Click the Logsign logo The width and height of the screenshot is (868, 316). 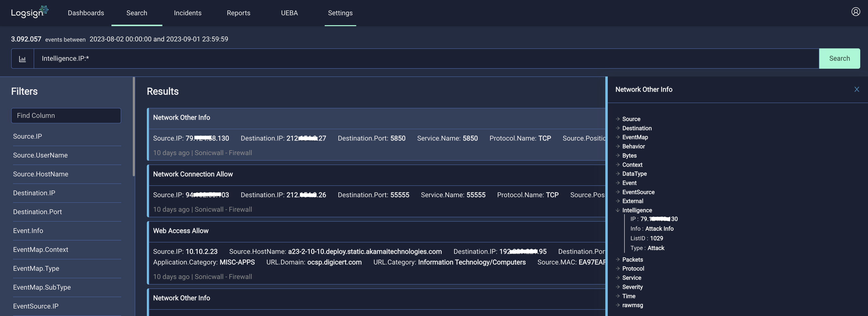pos(30,12)
